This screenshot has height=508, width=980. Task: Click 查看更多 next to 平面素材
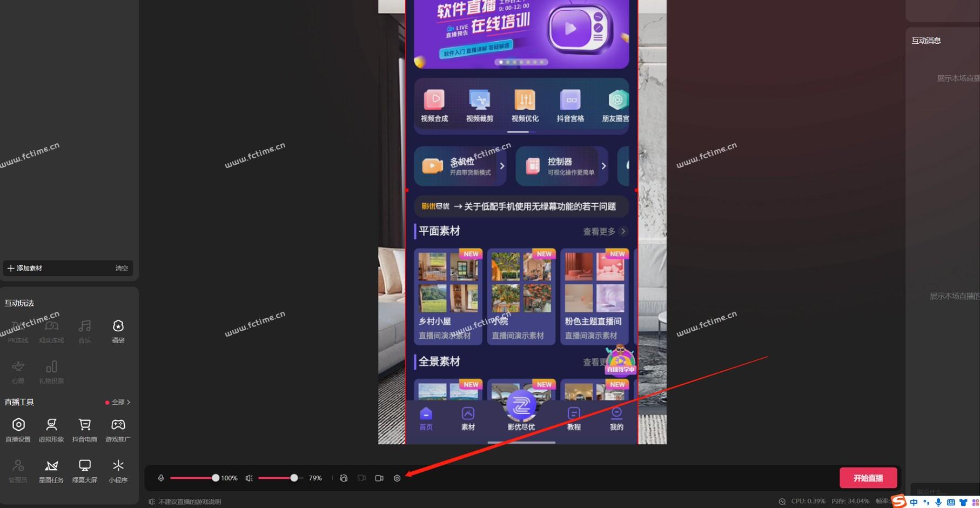pyautogui.click(x=605, y=231)
